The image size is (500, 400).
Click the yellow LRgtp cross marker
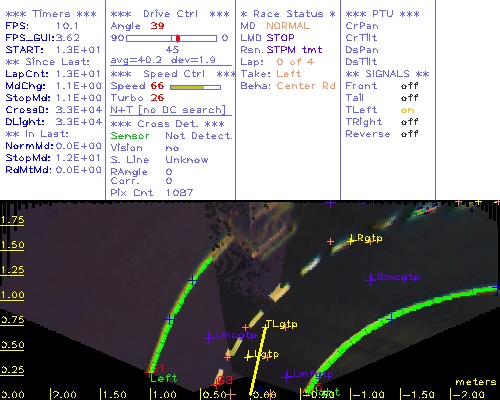pos(351,240)
